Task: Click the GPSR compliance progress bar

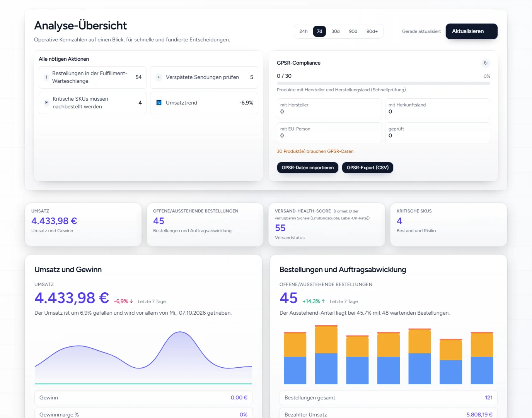Action: [384, 83]
